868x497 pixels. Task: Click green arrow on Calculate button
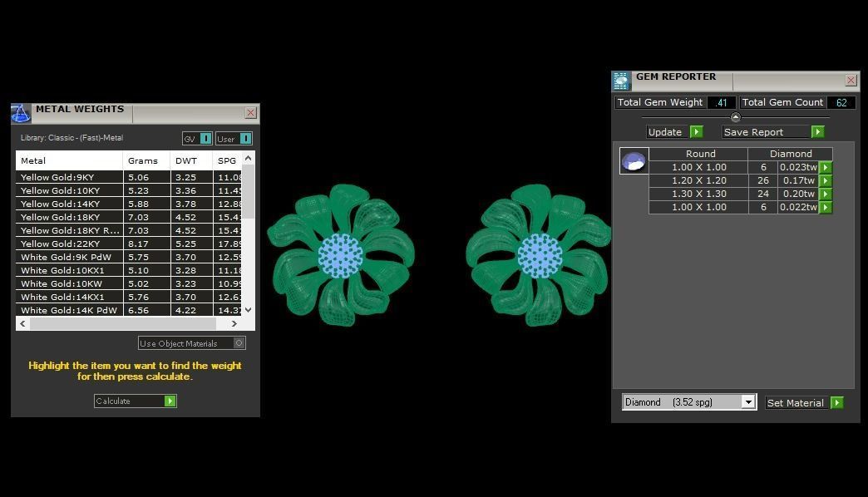[x=170, y=401]
